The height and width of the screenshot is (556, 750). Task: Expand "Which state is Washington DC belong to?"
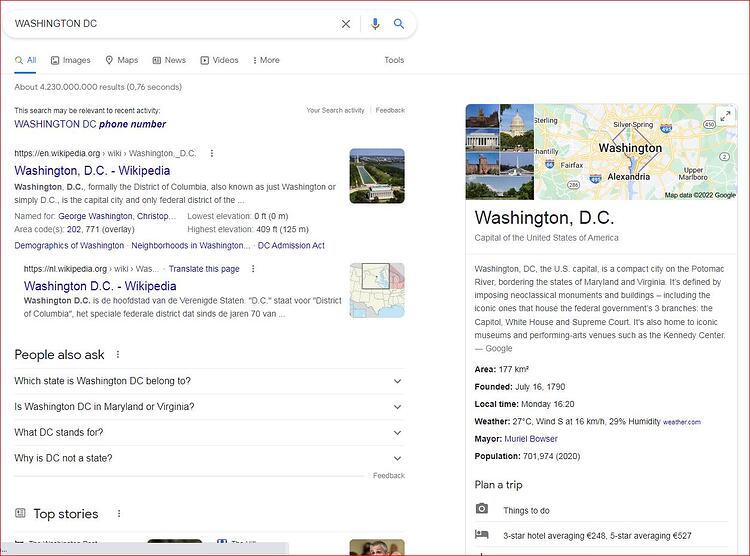(x=210, y=381)
